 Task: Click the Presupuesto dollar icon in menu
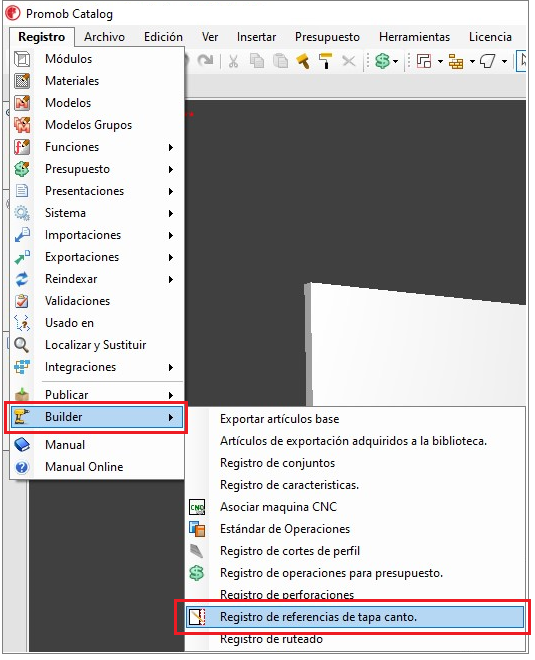[x=22, y=169]
